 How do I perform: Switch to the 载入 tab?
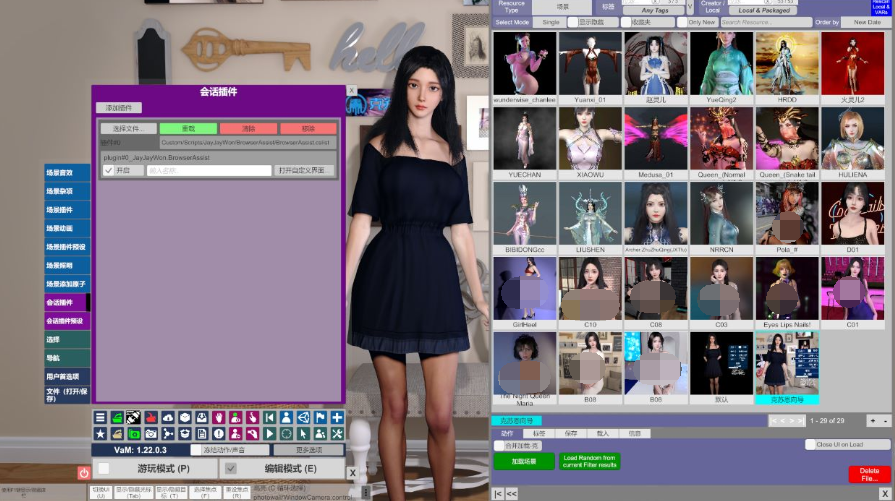(603, 434)
